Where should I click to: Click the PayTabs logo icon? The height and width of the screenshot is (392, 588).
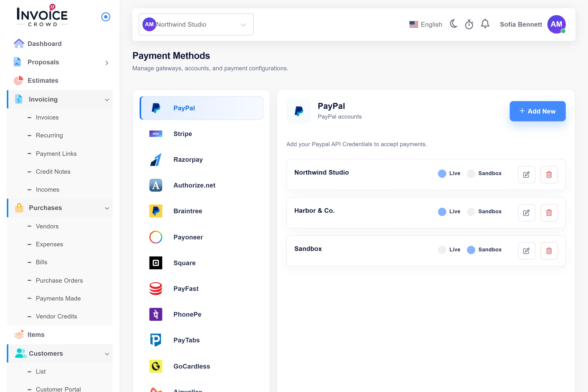(x=156, y=340)
